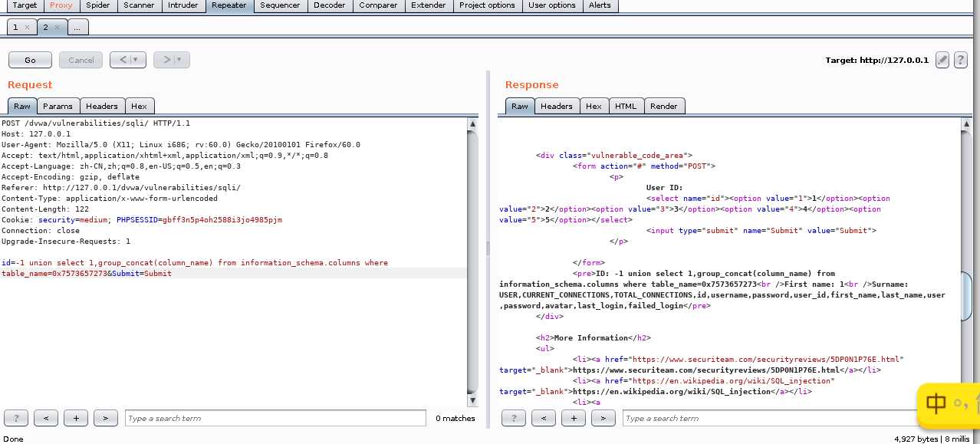This screenshot has width=980, height=444.
Task: Click the Cancel button
Action: tap(81, 60)
